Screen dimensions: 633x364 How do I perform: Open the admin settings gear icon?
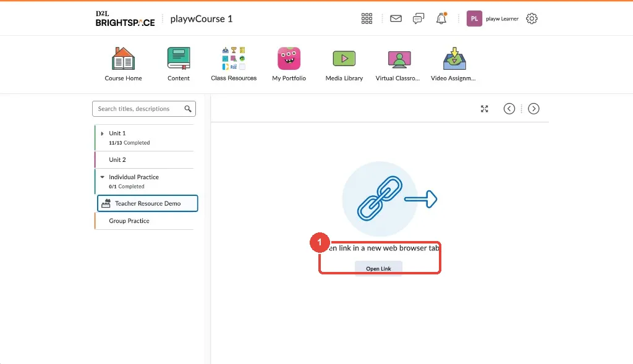532,19
